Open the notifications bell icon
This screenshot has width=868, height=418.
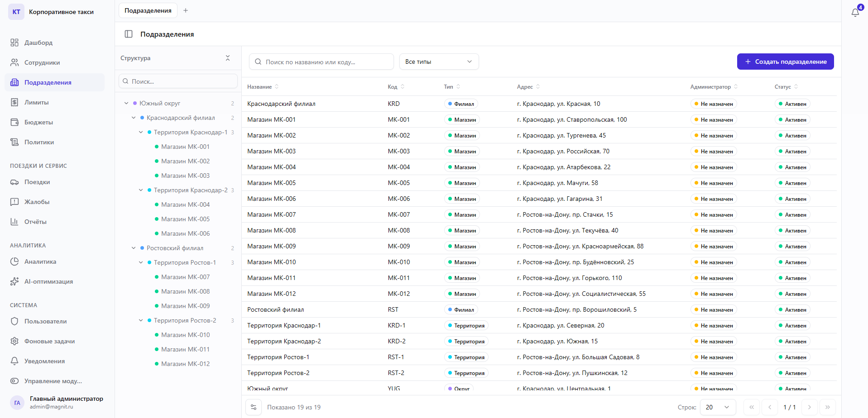click(x=855, y=12)
